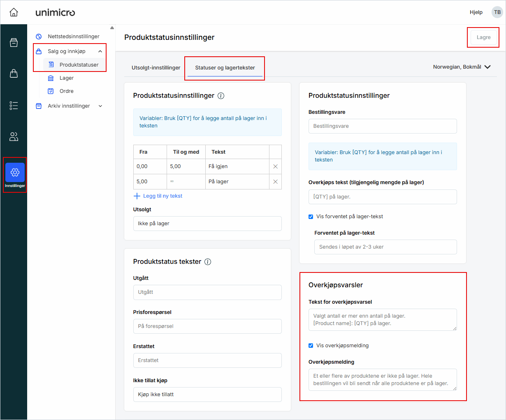This screenshot has width=506, height=420.
Task: Open the list icon in left sidebar
Action: tap(14, 106)
